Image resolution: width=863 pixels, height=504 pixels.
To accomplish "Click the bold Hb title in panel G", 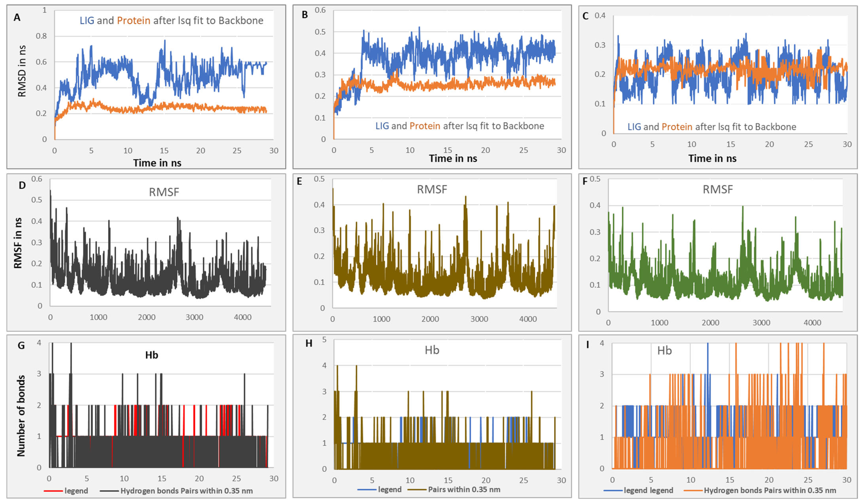I will (x=152, y=355).
